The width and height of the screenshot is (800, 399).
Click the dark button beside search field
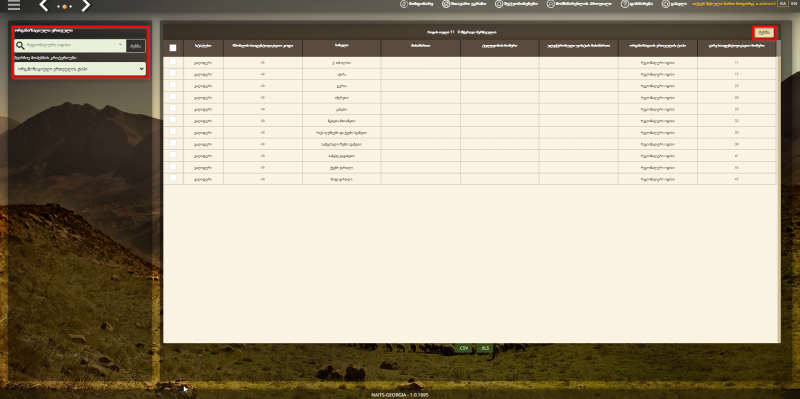coord(135,46)
